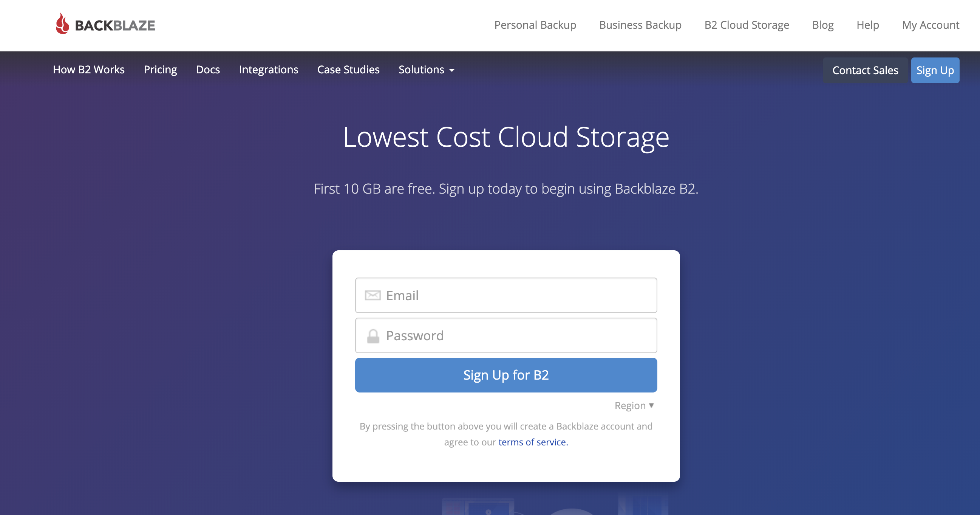Focus the Email input field
Screen dimensions: 980x515
tap(505, 295)
